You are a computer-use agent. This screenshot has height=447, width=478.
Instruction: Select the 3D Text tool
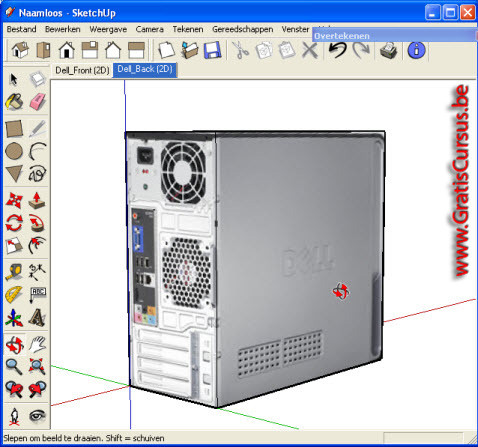coord(37,317)
